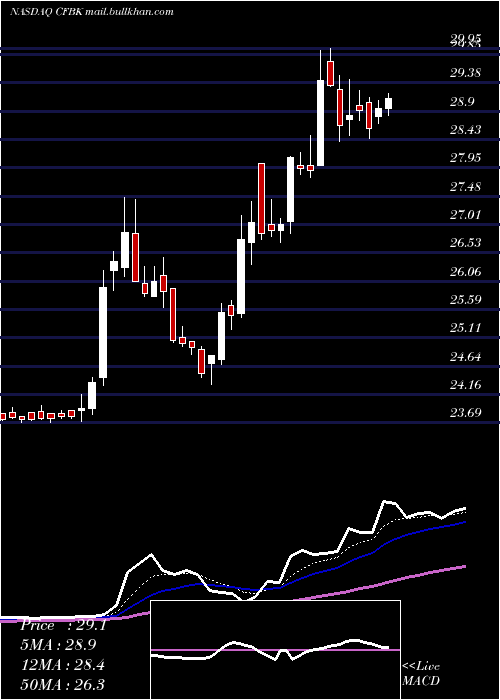Click the tall red candle spanning 26.8 to 28.0
This screenshot has height=700, width=500.
(x=261, y=198)
